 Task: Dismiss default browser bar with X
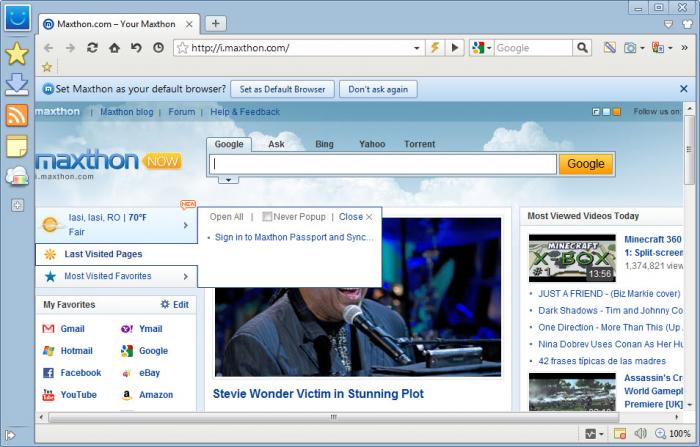[x=683, y=89]
